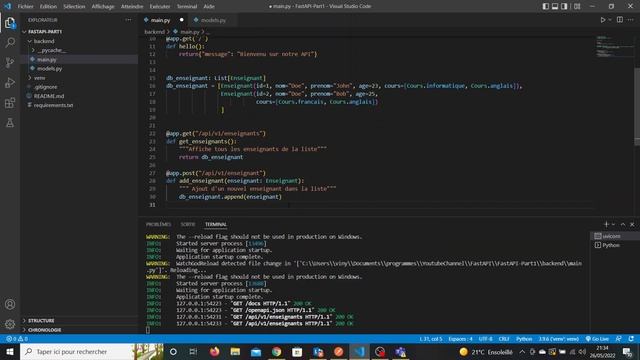Select Python language mode in status bar

(x=524, y=339)
